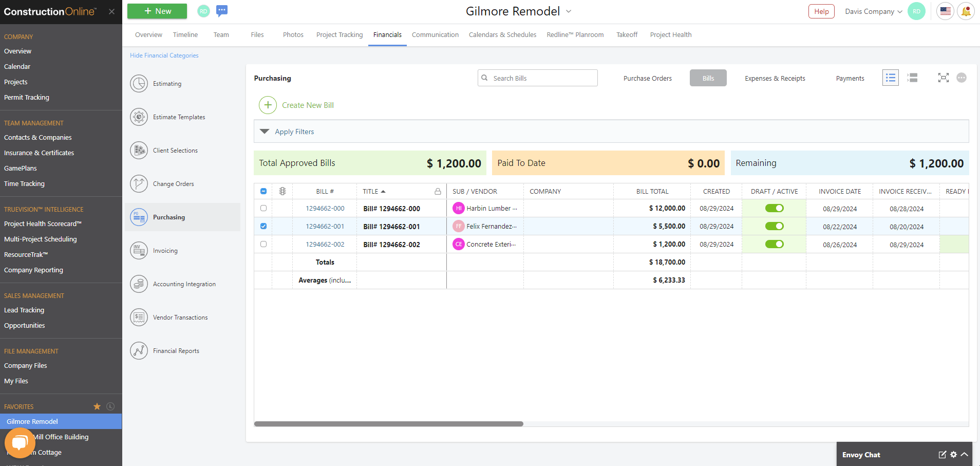Image resolution: width=980 pixels, height=466 pixels.
Task: Disable Draft/Active toggle for Bill 1294662-000
Action: (774, 208)
